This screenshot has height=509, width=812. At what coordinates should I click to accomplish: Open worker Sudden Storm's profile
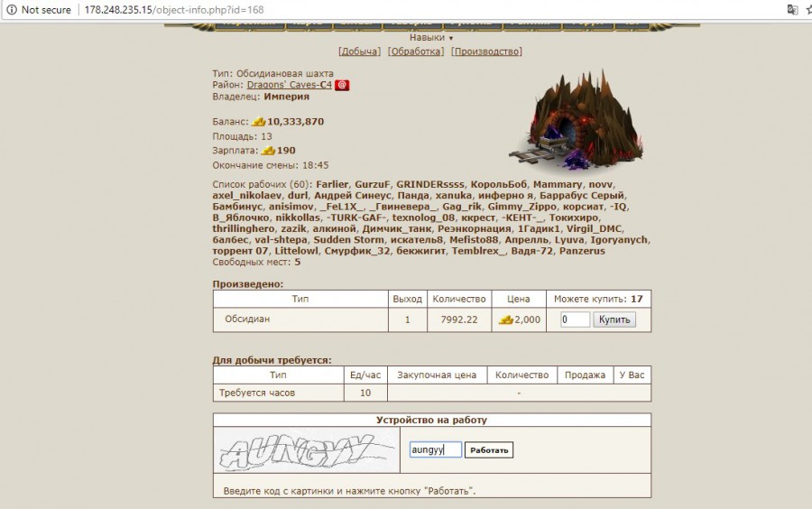tap(348, 240)
